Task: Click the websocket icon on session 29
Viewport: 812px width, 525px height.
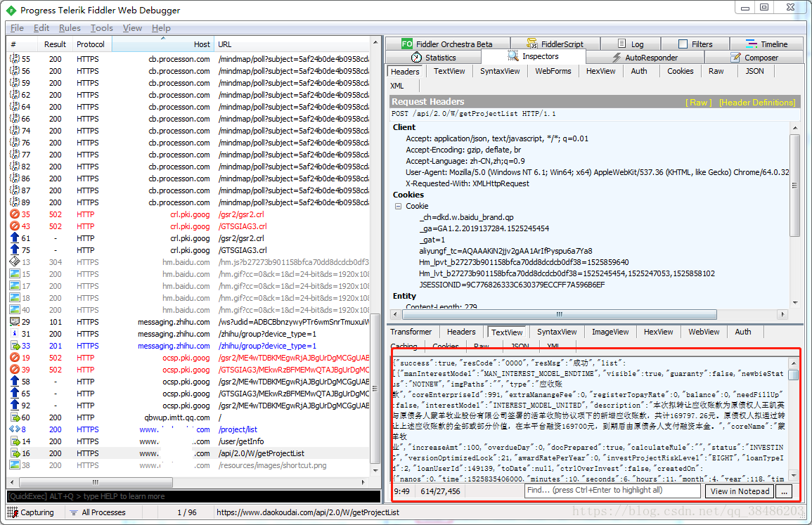Action: (x=15, y=321)
